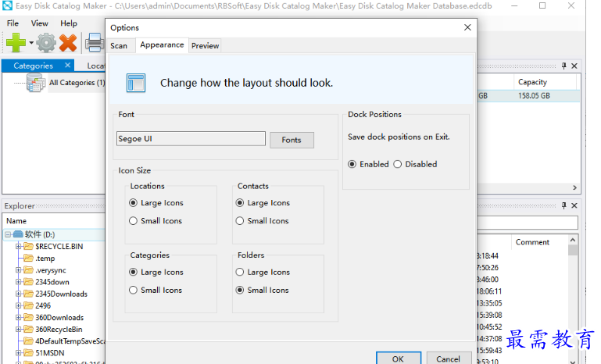The width and height of the screenshot is (601, 364).
Task: Click the 2345down folder icon
Action: [28, 282]
